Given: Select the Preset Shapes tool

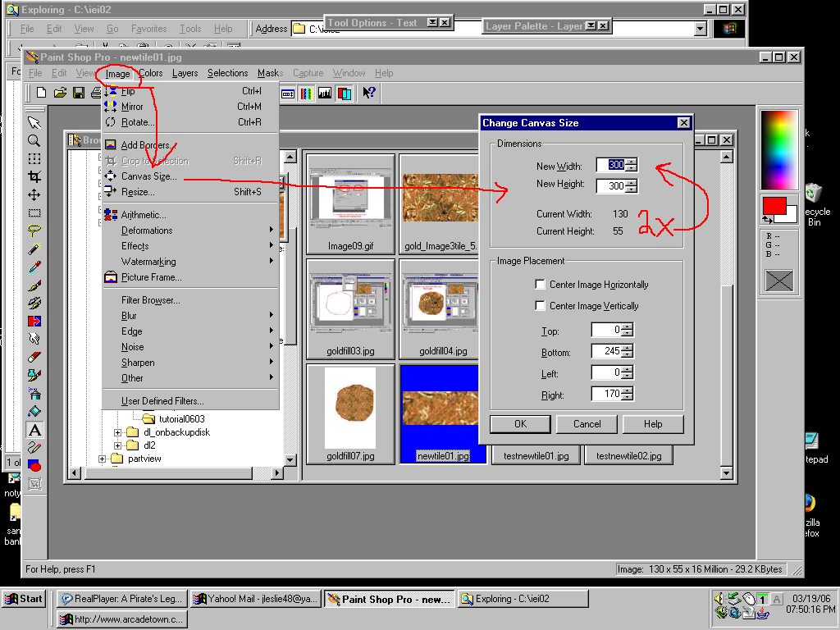Looking at the screenshot, I should point(34,466).
